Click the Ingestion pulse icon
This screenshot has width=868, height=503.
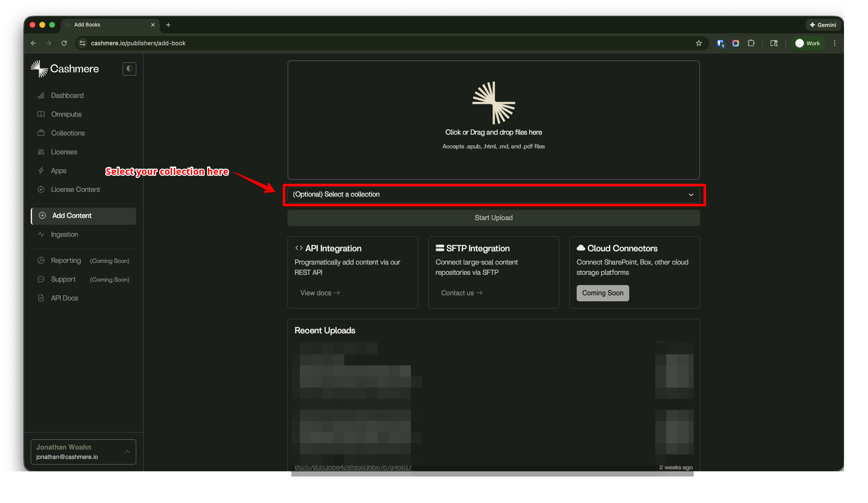tap(41, 234)
